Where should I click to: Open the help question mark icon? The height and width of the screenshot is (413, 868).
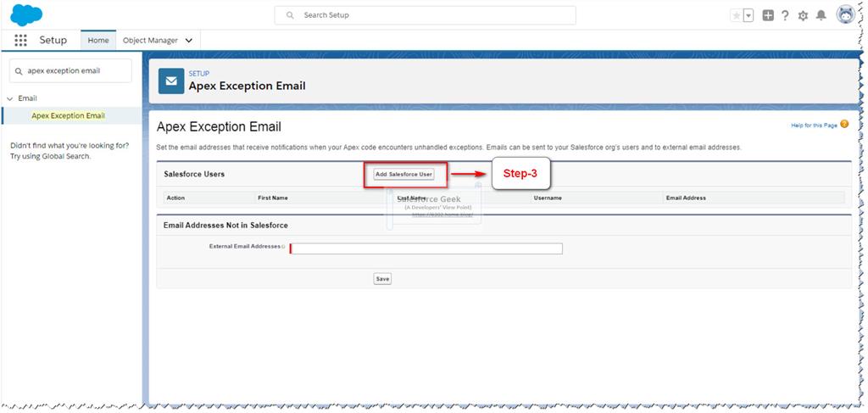[x=785, y=15]
